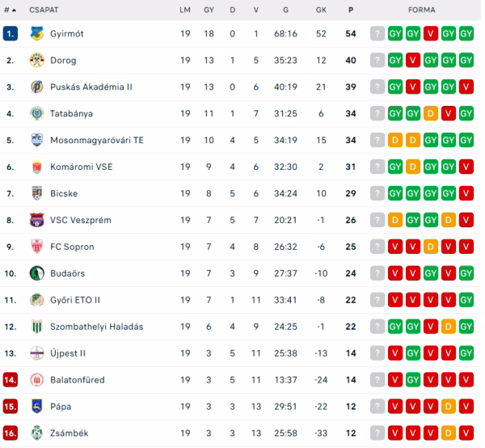Click the orange D badge in Tatabánya's form

click(431, 114)
